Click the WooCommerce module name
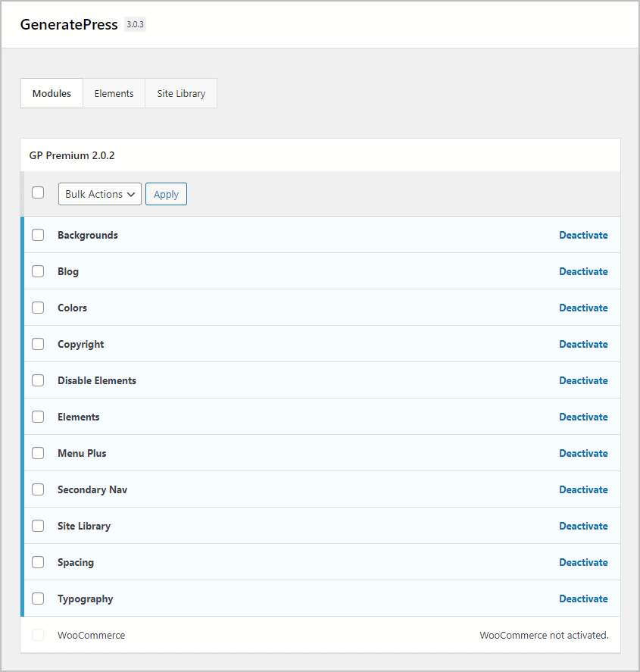This screenshot has width=640, height=672. [x=91, y=635]
